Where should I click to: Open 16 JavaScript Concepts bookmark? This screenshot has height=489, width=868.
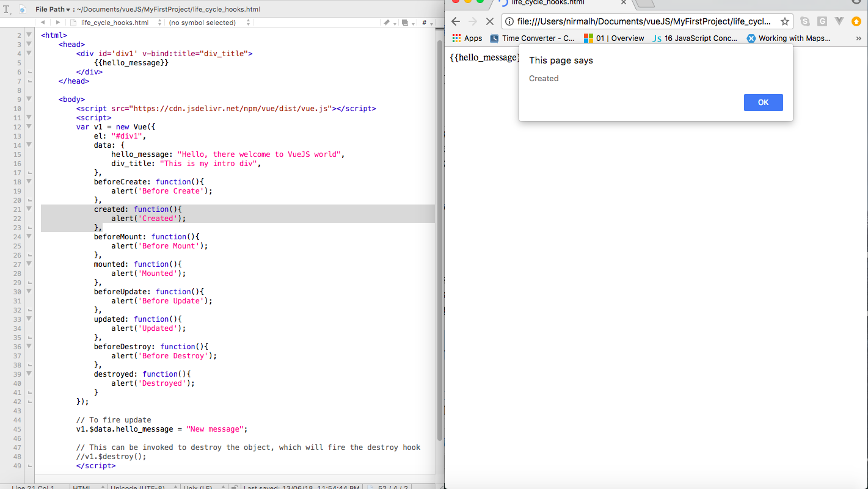click(695, 38)
